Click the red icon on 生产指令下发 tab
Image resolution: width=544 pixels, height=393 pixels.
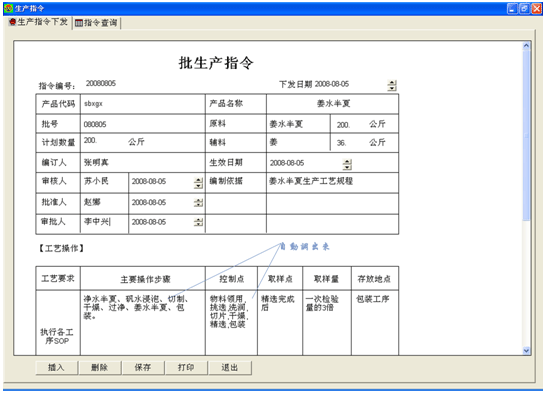point(12,22)
